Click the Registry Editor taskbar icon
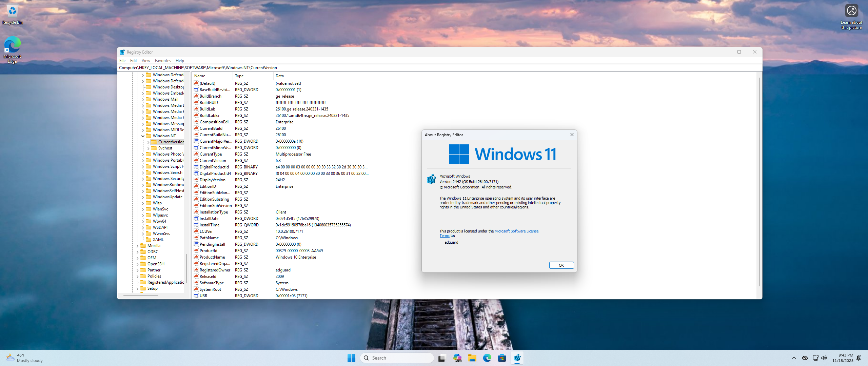The height and width of the screenshot is (366, 868). [x=517, y=358]
